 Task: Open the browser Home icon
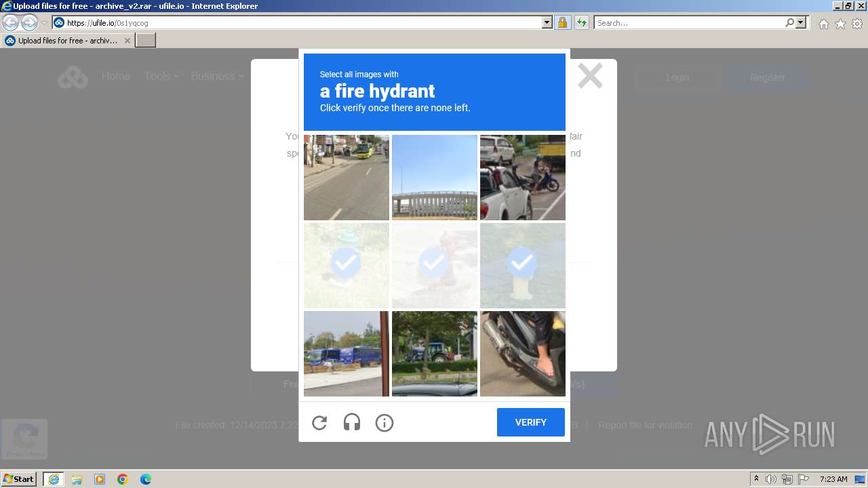823,24
